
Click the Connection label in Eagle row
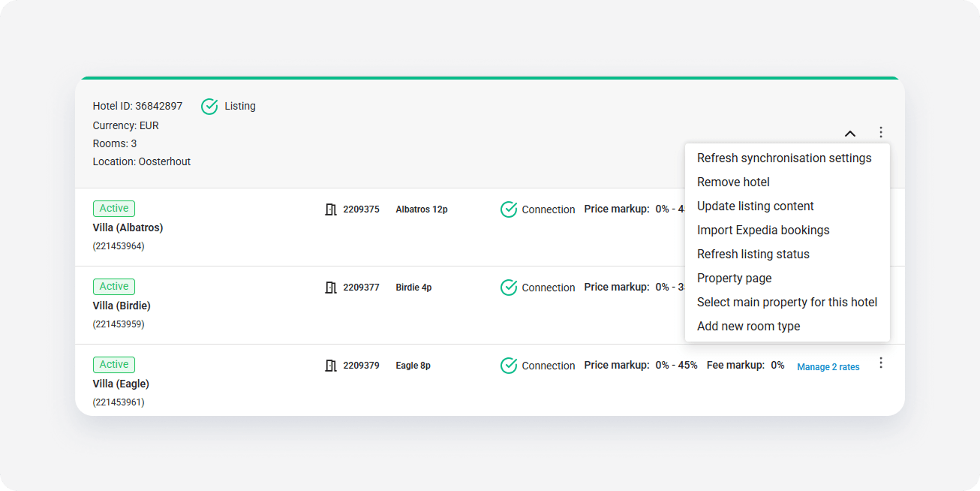549,366
